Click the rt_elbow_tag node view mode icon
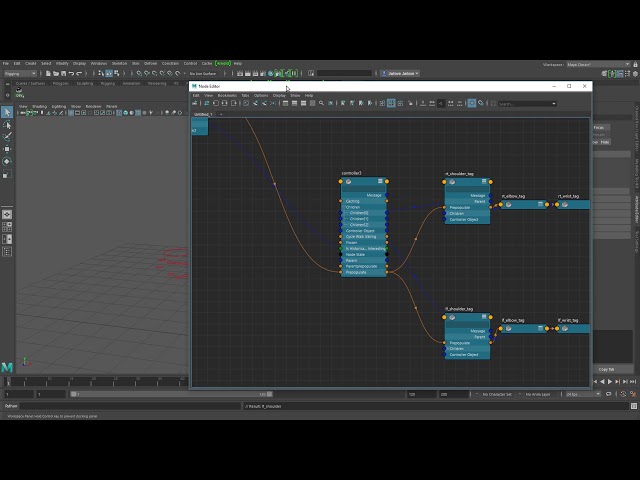 click(540, 204)
